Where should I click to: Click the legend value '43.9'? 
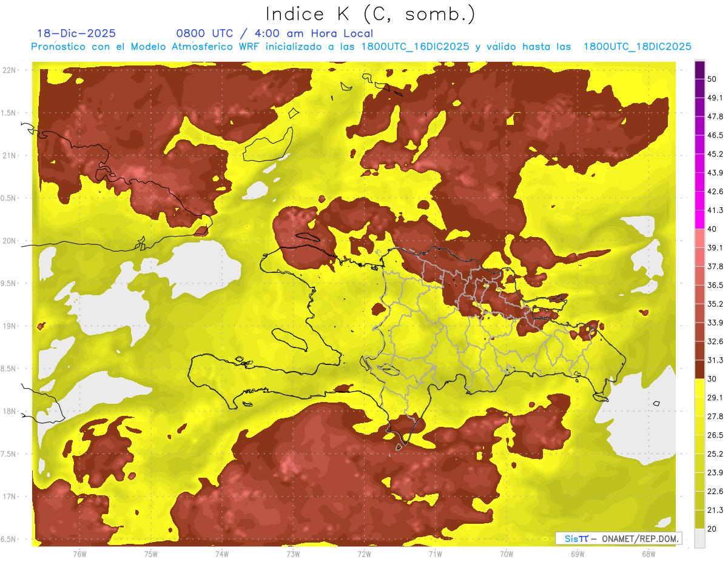click(715, 173)
